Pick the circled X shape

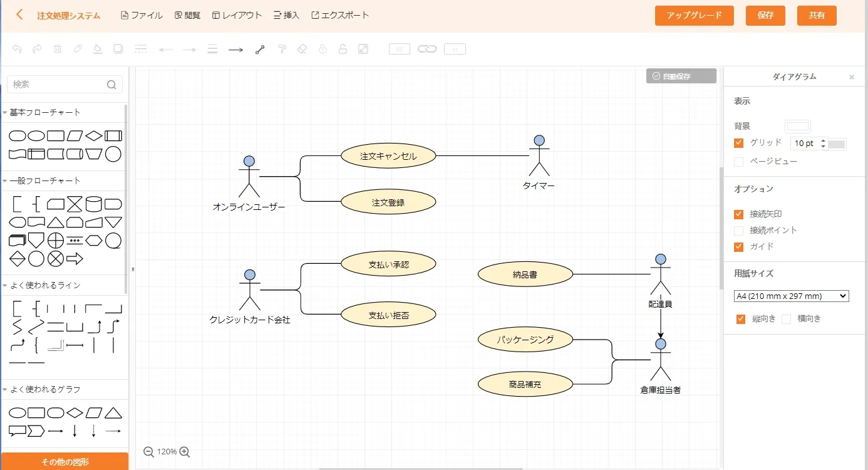click(x=56, y=258)
